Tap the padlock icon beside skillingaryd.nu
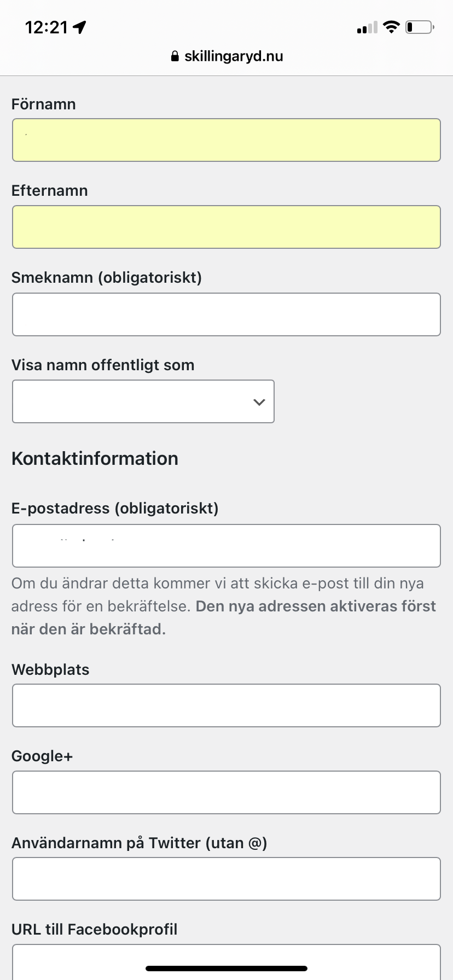Viewport: 453px width, 980px height. pyautogui.click(x=175, y=56)
